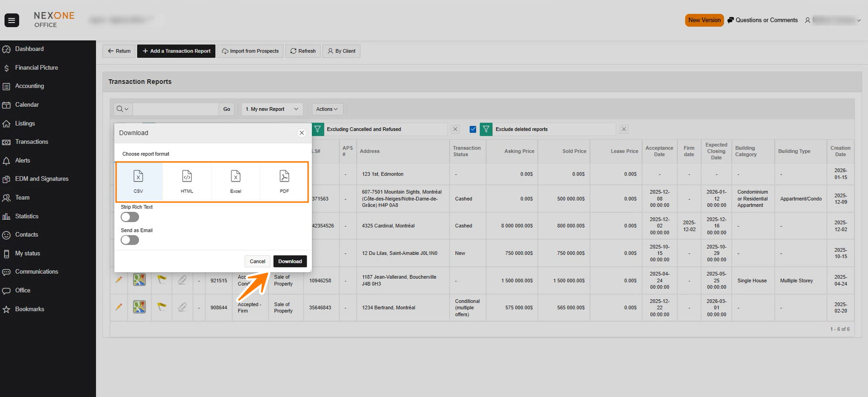Viewport: 868px width, 397px height.
Task: Open the My new Report dropdown
Action: coord(272,109)
